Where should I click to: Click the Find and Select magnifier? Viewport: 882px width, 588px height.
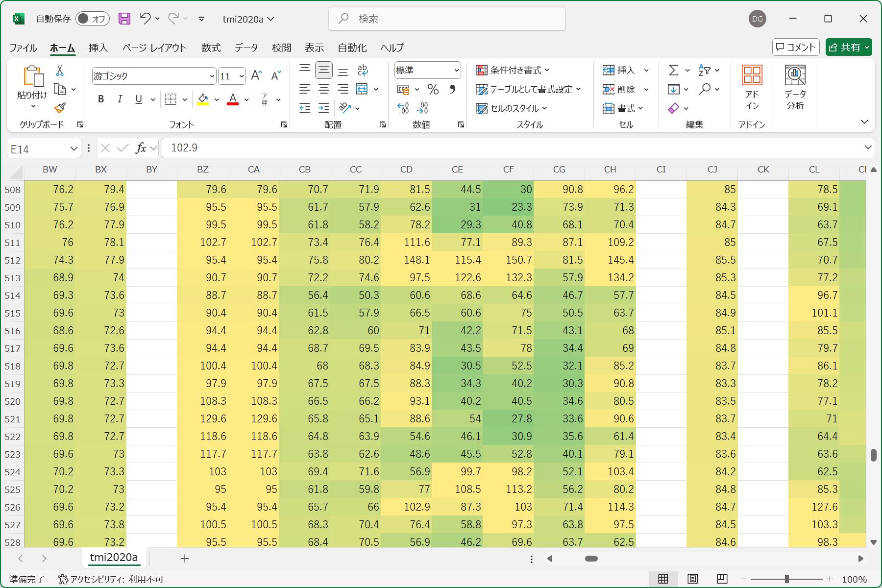pyautogui.click(x=705, y=89)
